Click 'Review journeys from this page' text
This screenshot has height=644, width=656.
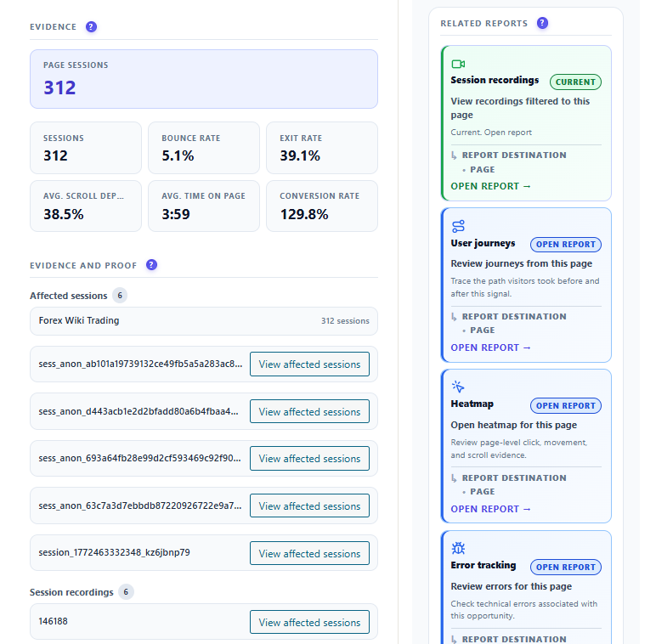pyautogui.click(x=521, y=263)
